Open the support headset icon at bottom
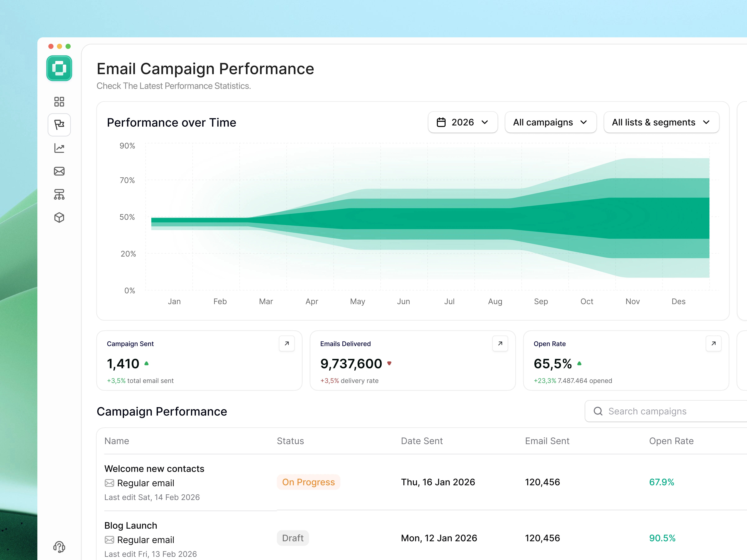 click(59, 546)
